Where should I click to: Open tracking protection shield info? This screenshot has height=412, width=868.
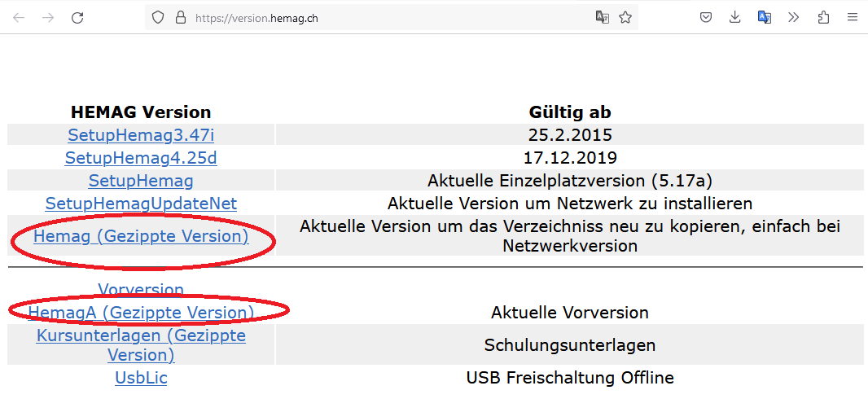click(159, 17)
